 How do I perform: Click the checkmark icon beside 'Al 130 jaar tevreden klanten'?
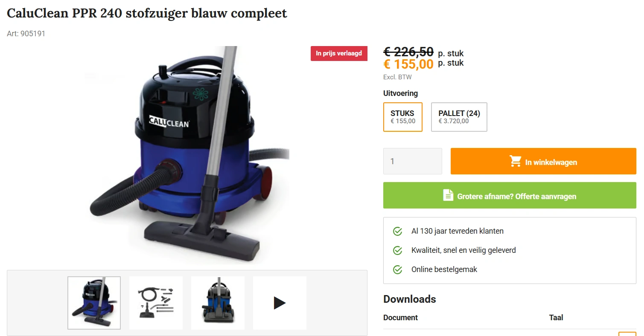click(x=397, y=231)
